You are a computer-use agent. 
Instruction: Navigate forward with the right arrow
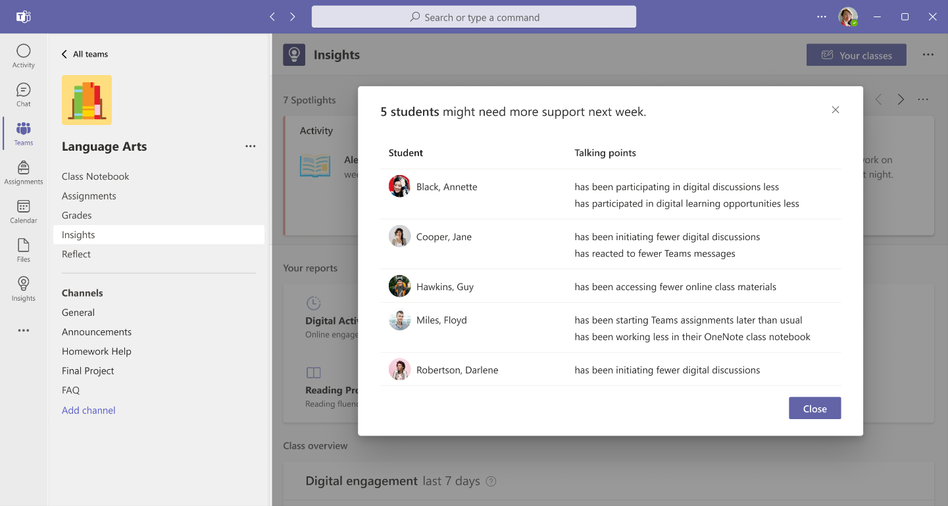[x=293, y=17]
